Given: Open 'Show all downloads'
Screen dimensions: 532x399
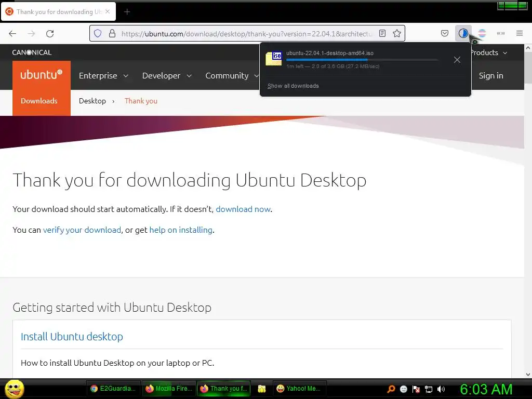Looking at the screenshot, I should click(x=293, y=86).
